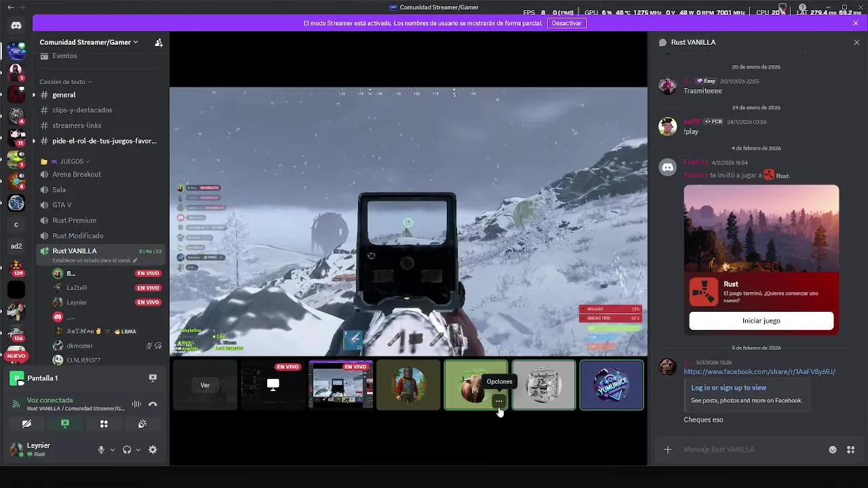This screenshot has width=868, height=488.
Task: Click 'Establece un estado para el canal'
Action: click(92, 260)
